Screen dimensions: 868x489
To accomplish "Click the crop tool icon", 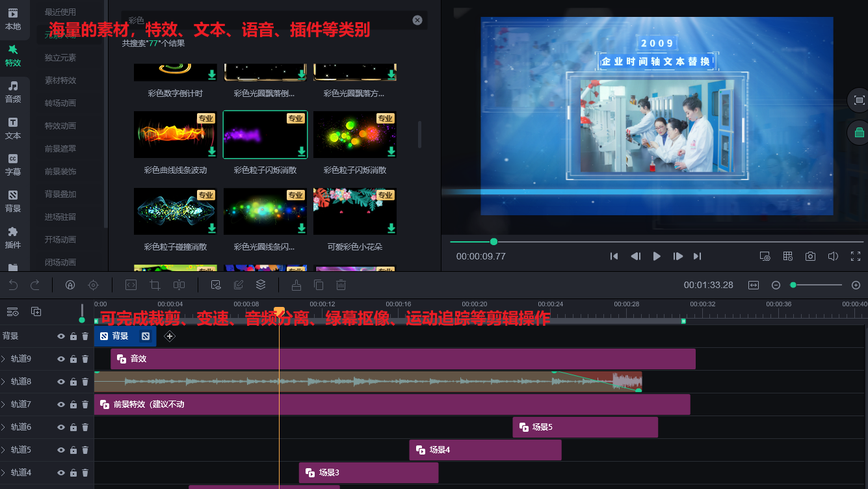I will click(x=155, y=285).
